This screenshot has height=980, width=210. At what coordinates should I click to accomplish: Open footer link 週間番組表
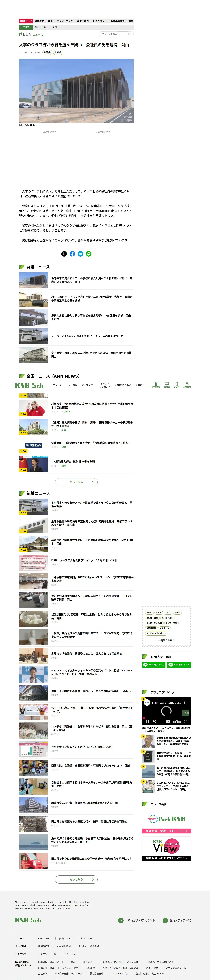(44, 946)
